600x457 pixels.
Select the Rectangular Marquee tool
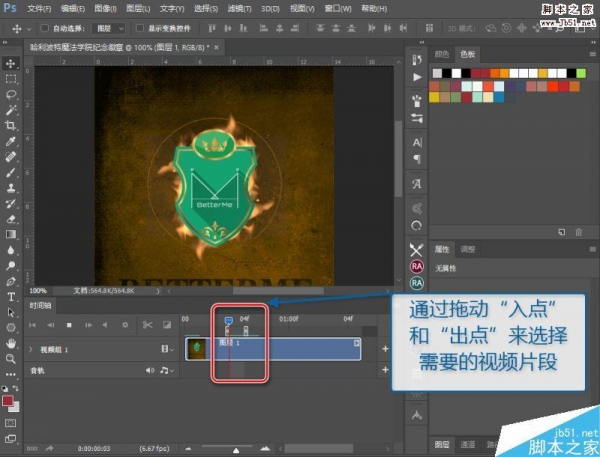(11, 78)
